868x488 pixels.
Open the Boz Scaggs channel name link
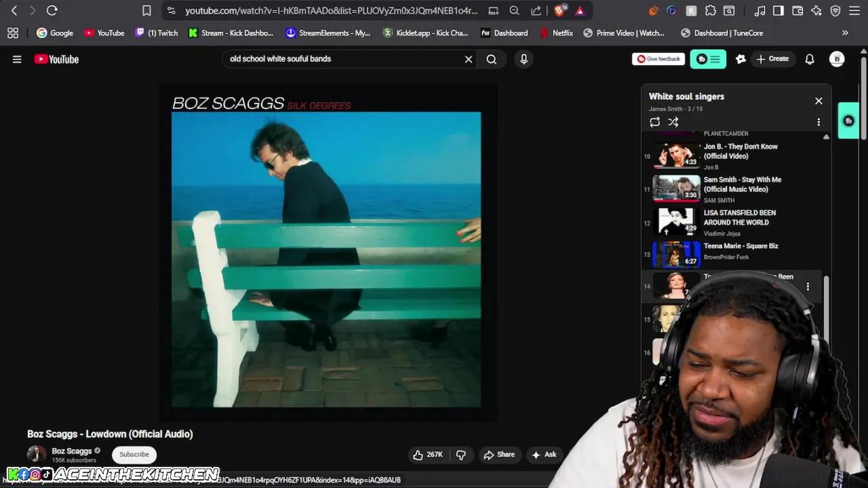pos(71,451)
